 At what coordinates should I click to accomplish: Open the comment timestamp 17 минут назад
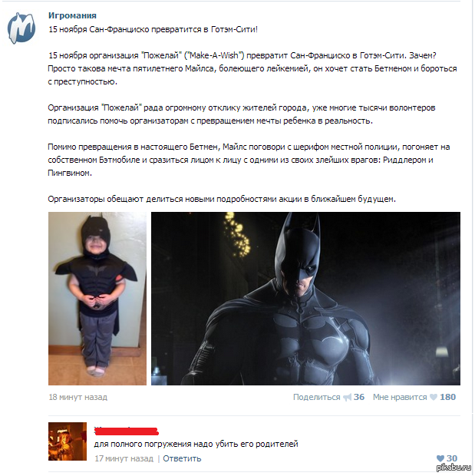tap(124, 458)
